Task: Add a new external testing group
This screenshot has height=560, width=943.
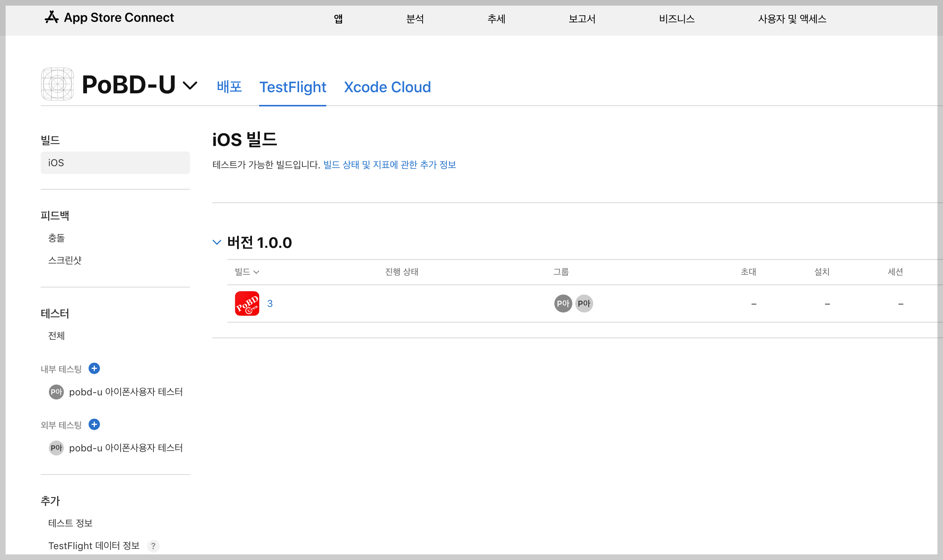Action: 94,424
